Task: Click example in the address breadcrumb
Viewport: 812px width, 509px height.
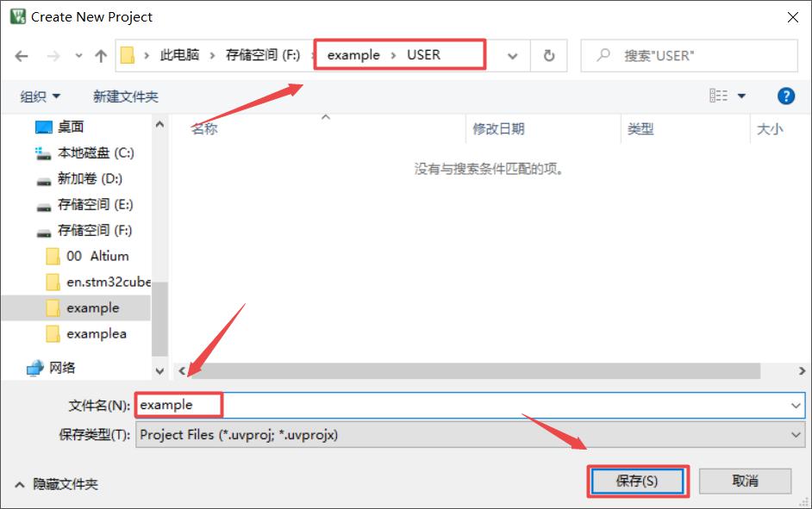Action: tap(353, 55)
